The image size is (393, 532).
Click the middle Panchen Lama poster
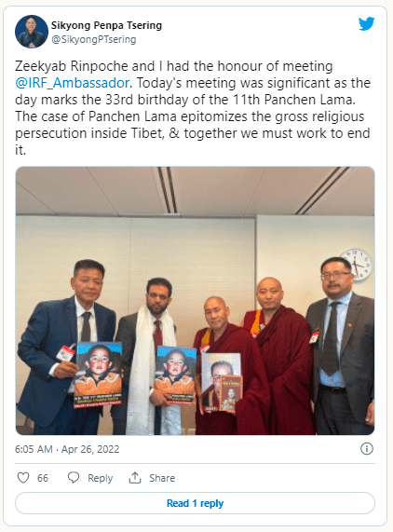coord(175,375)
